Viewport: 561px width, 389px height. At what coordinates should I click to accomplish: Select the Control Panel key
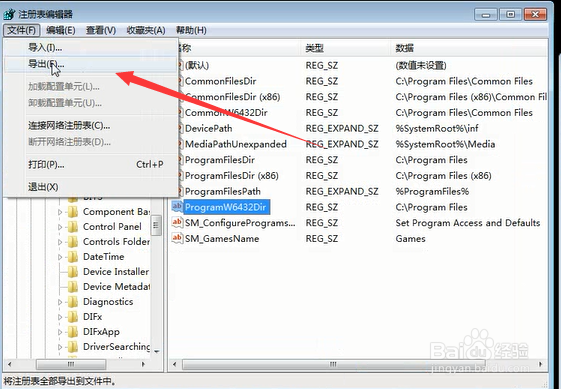coord(112,227)
